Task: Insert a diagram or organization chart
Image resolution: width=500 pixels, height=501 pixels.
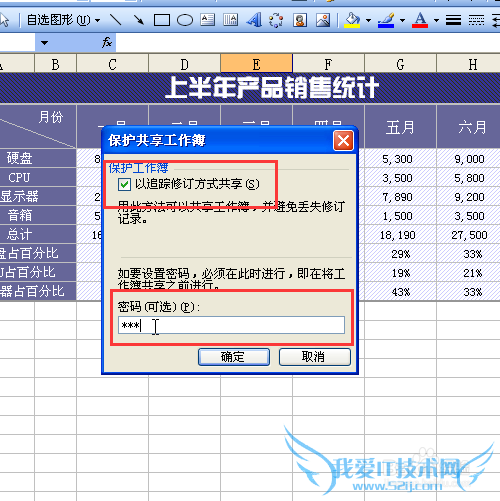Action: tap(276, 20)
